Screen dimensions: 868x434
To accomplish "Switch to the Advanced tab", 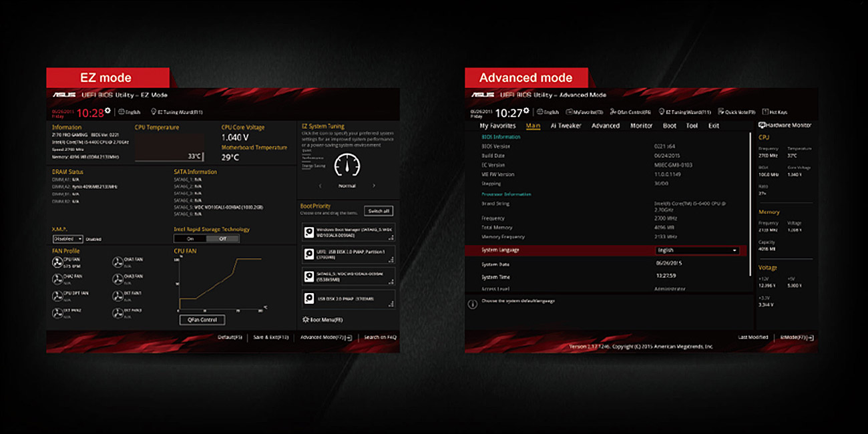I will point(606,126).
